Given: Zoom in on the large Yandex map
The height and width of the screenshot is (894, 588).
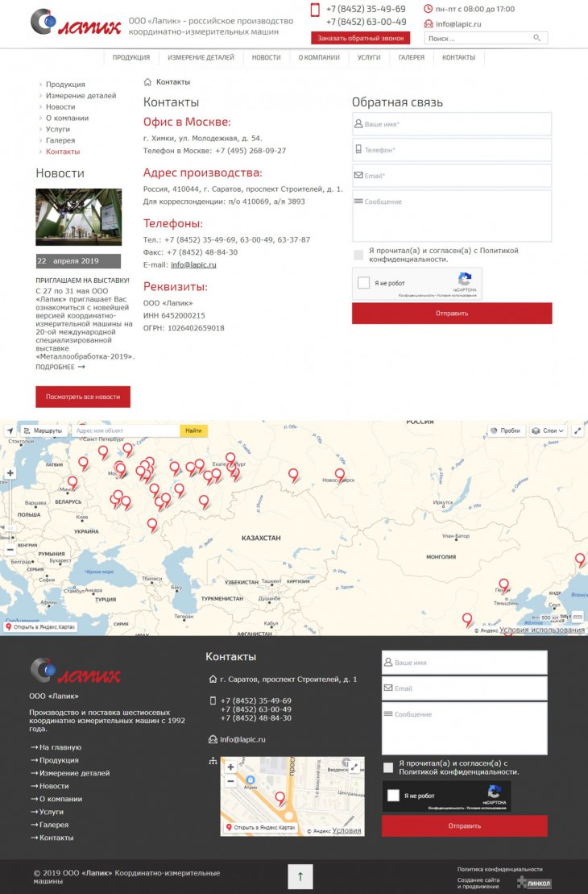Looking at the screenshot, I should 10,474.
